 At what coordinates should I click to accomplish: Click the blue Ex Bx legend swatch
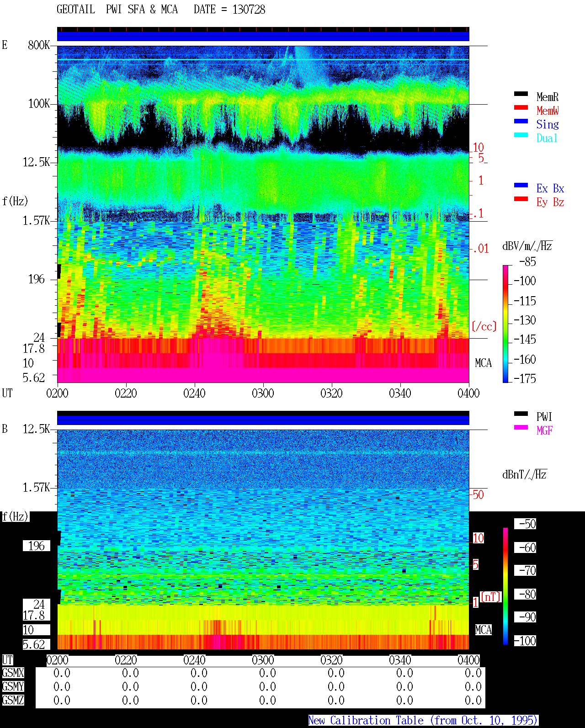coord(521,185)
